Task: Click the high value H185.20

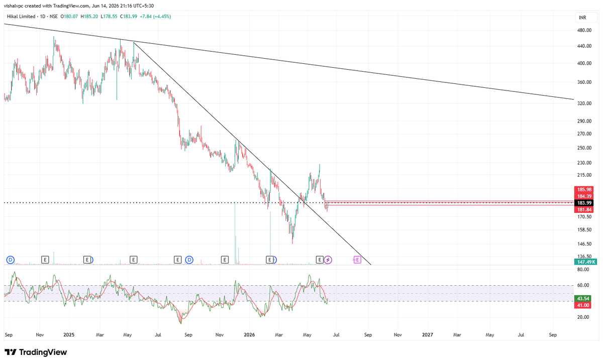Action: [x=90, y=17]
